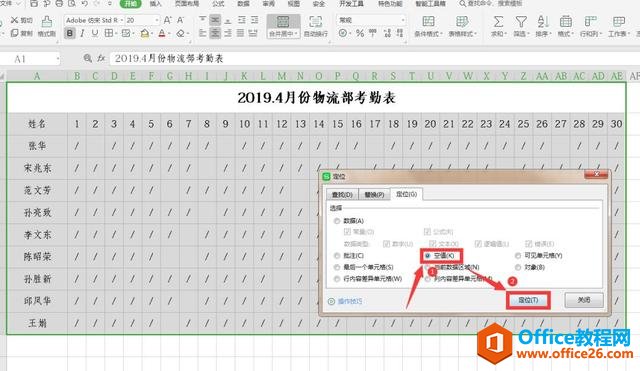
Task: Click the format painter brush icon
Action: coord(47,22)
